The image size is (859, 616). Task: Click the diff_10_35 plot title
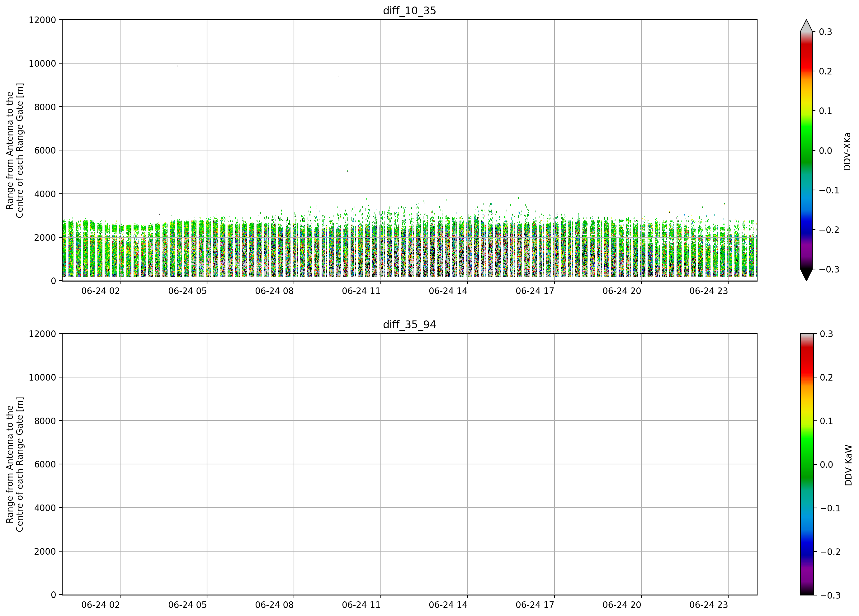tap(409, 11)
